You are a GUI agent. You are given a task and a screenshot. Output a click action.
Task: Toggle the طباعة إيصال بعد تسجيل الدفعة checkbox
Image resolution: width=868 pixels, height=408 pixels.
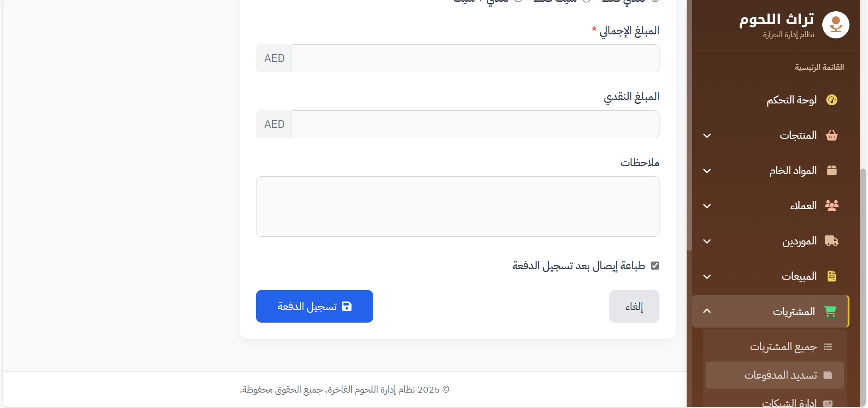pos(655,266)
